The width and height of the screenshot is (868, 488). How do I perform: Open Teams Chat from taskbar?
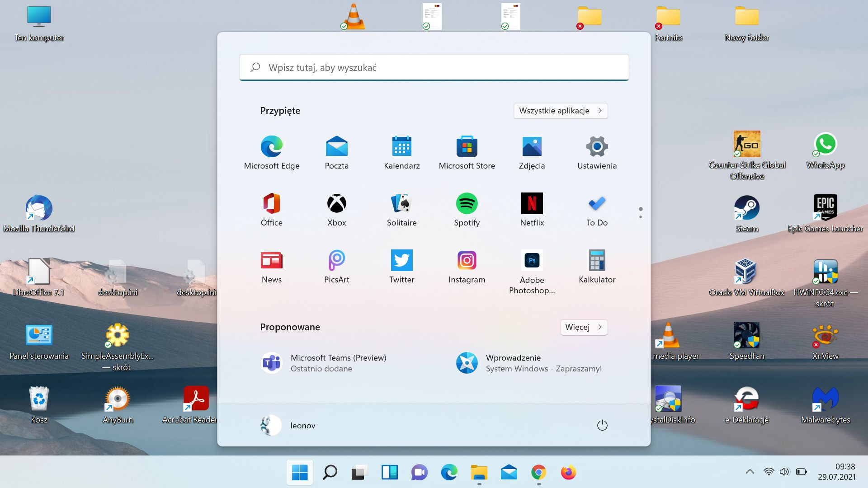pos(419,473)
